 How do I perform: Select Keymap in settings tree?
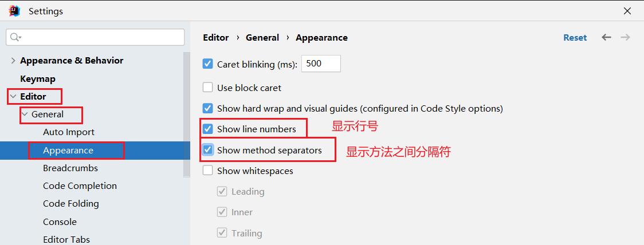38,78
